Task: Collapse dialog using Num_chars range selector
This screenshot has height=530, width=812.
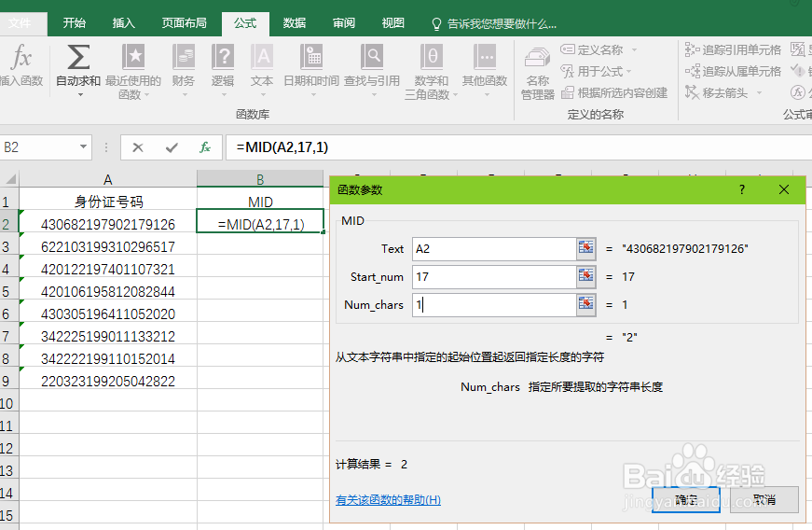Action: (585, 304)
